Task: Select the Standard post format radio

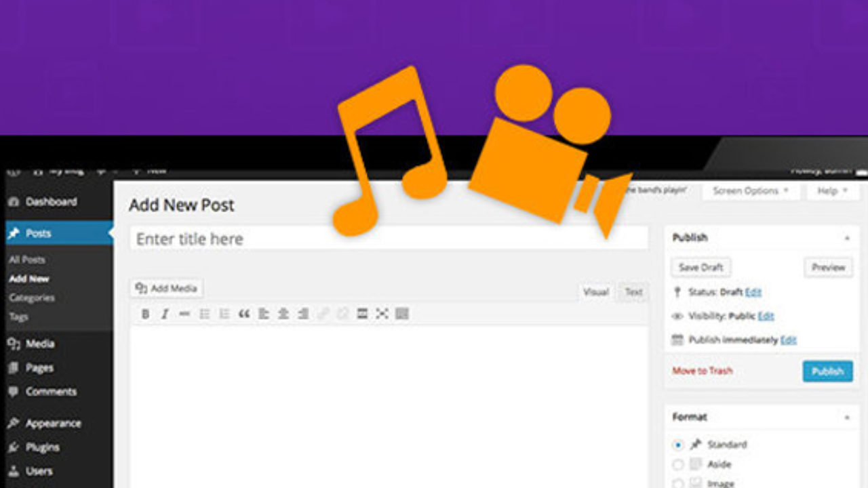Action: point(677,445)
